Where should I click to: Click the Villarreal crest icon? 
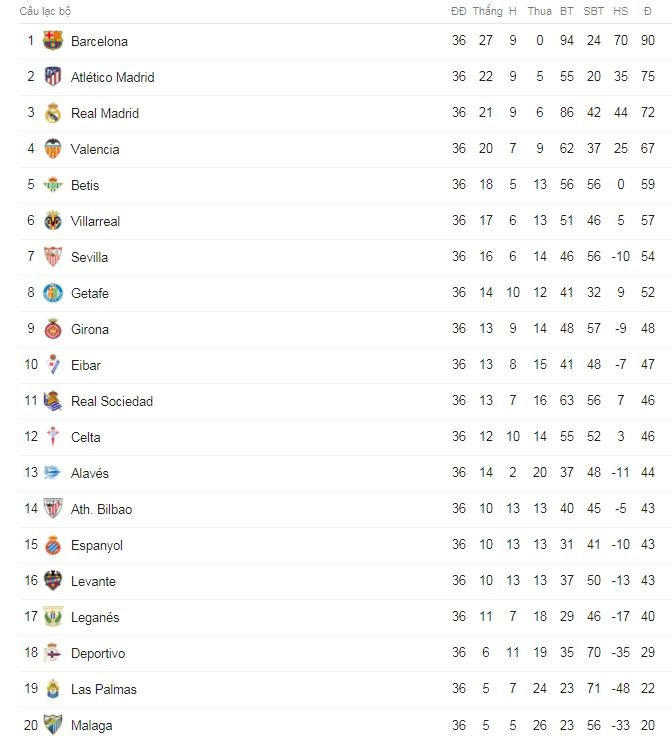(53, 221)
